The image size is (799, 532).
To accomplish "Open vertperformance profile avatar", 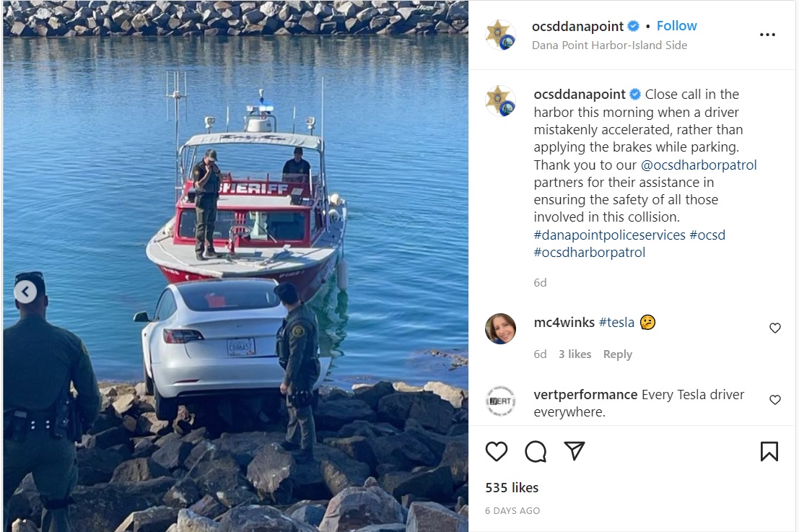I will pos(500,401).
